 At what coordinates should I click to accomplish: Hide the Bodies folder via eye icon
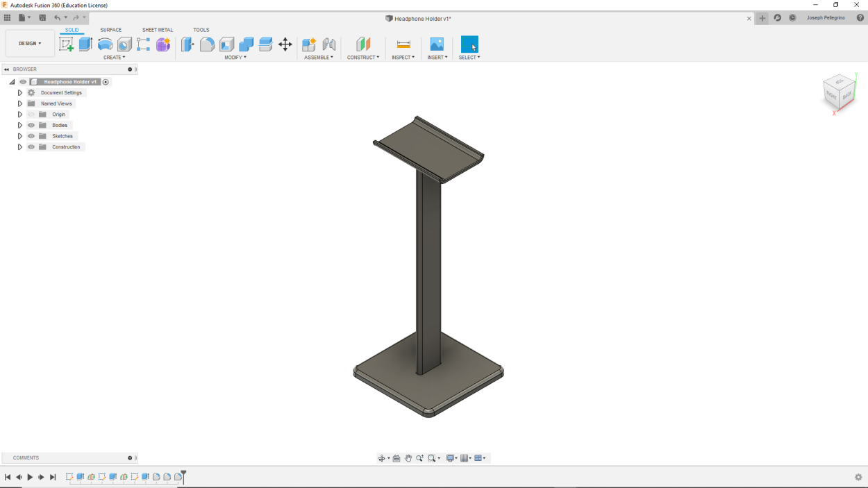tap(31, 126)
